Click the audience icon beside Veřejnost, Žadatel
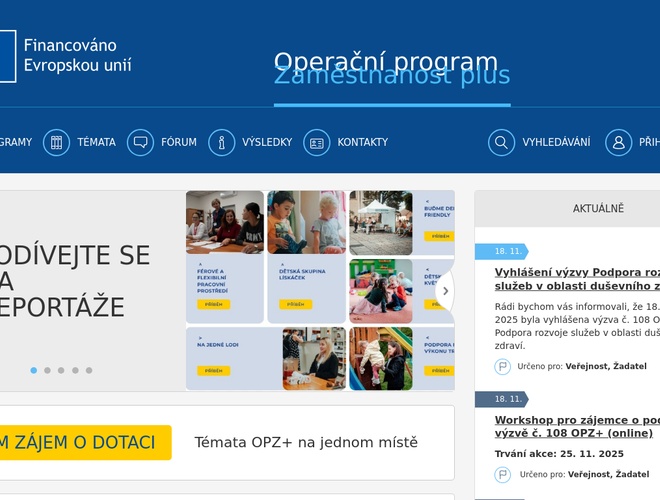The image size is (660, 500). click(503, 366)
